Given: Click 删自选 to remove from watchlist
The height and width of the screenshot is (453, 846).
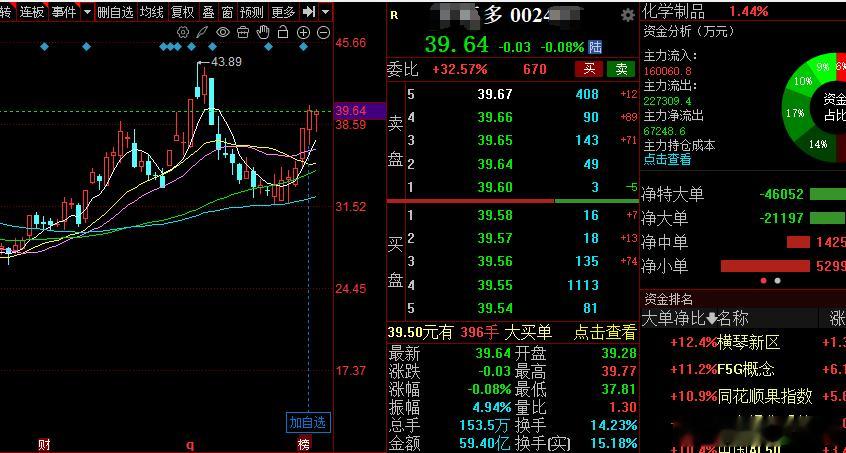Looking at the screenshot, I should click(115, 11).
